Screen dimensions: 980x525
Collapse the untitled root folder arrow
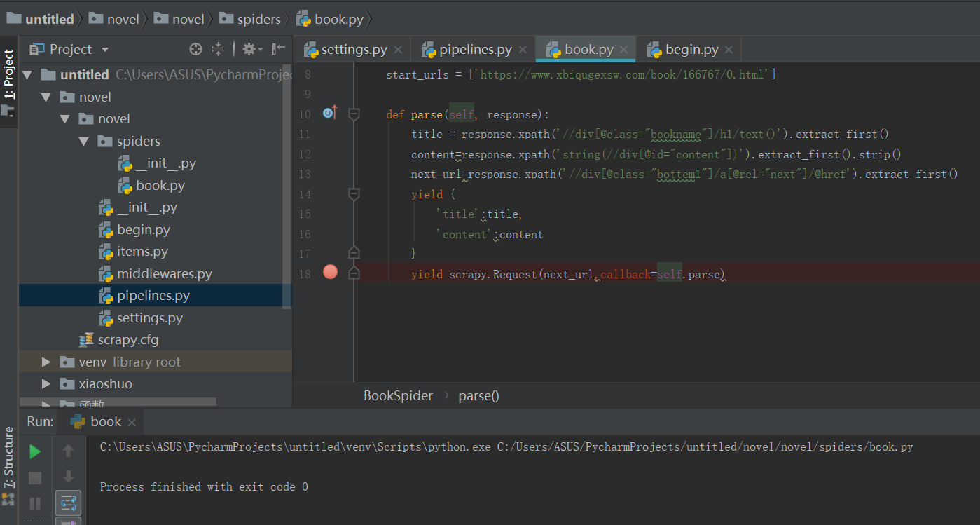pos(27,74)
